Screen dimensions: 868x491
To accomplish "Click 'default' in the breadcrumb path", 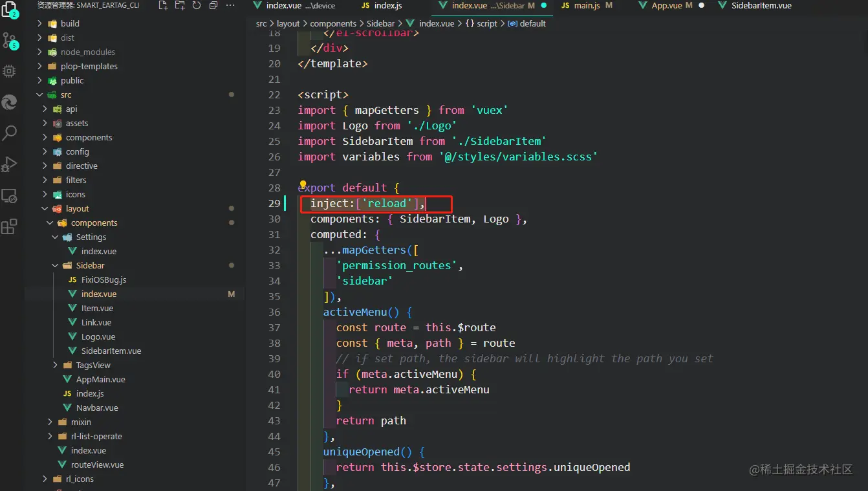I will (x=533, y=23).
